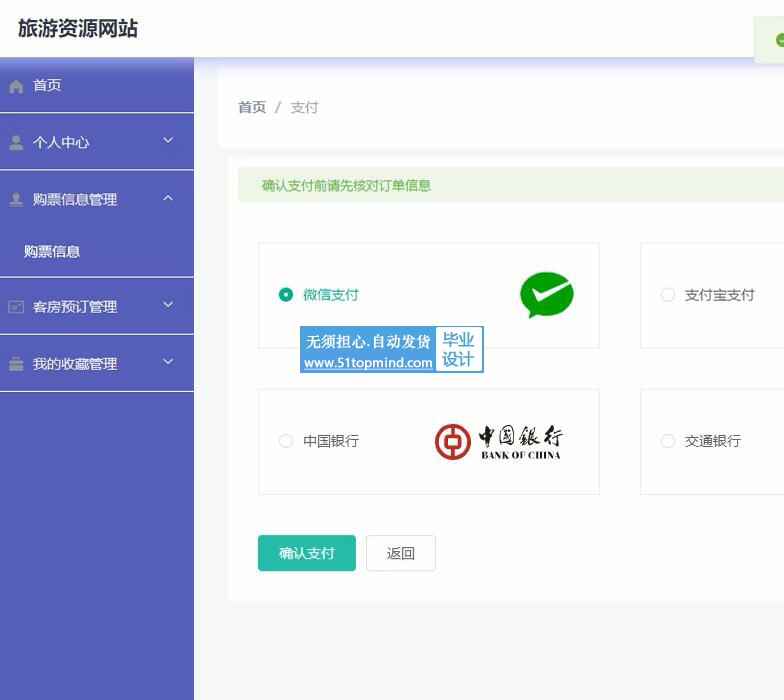Click the 微信支付 label text

(x=330, y=295)
